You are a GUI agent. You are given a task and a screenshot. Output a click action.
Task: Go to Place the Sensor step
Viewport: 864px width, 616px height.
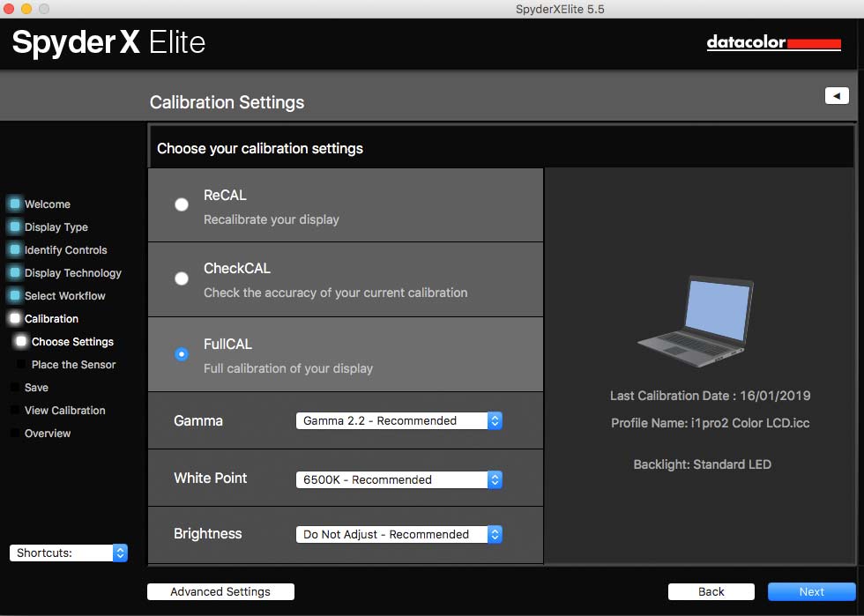click(73, 365)
